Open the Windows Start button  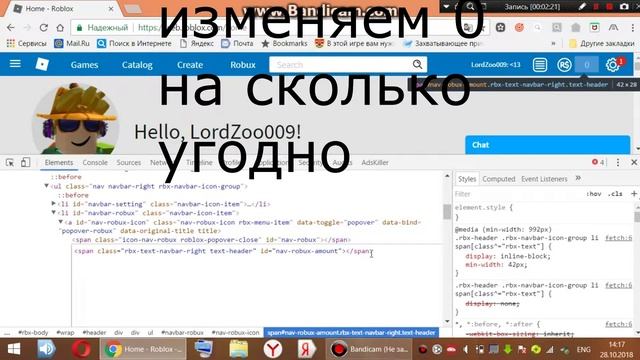(x=14, y=349)
